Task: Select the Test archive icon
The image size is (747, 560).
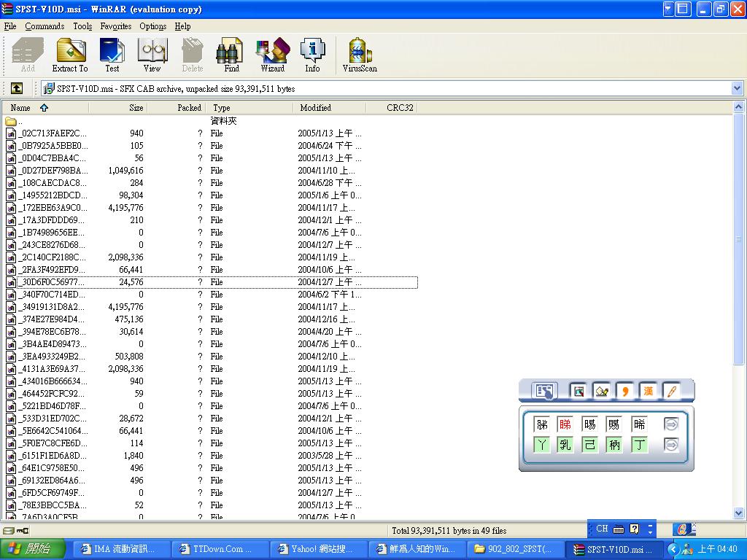Action: [x=112, y=53]
